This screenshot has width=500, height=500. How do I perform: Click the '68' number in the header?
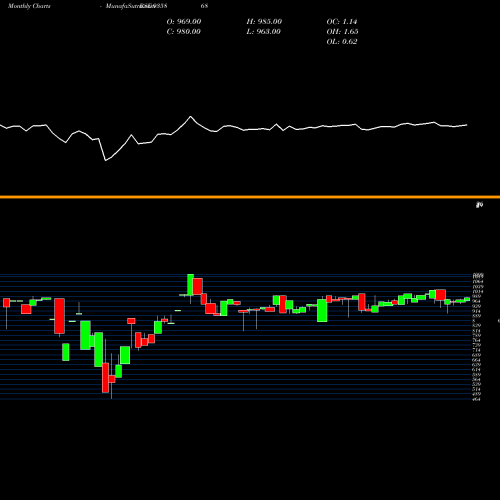pos(204,6)
